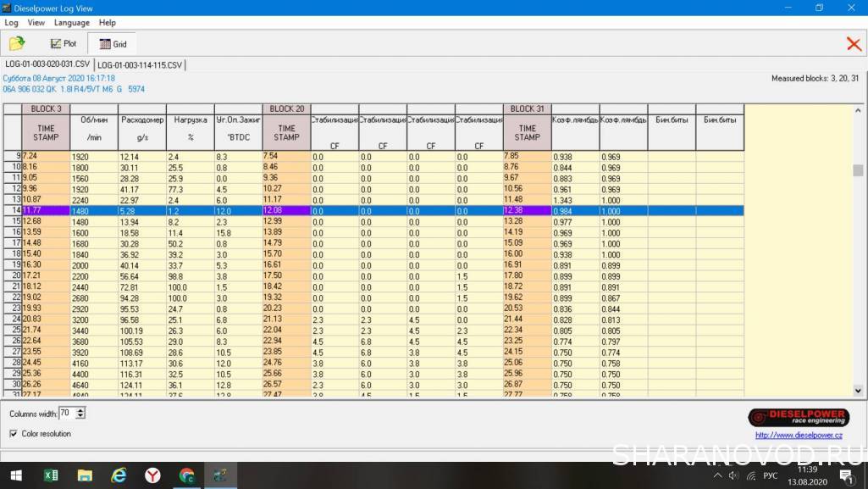Open Yandex browser from the taskbar
The width and height of the screenshot is (868, 489).
tap(152, 475)
